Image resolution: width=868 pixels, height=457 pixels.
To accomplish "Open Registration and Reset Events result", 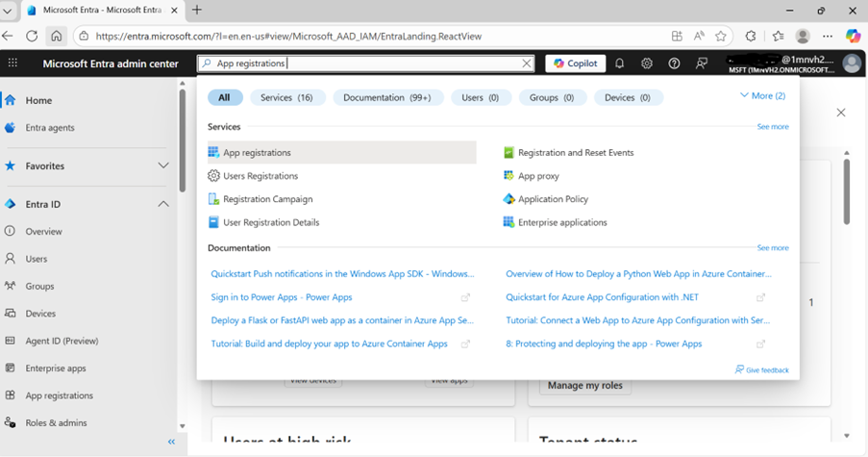I will point(568,152).
